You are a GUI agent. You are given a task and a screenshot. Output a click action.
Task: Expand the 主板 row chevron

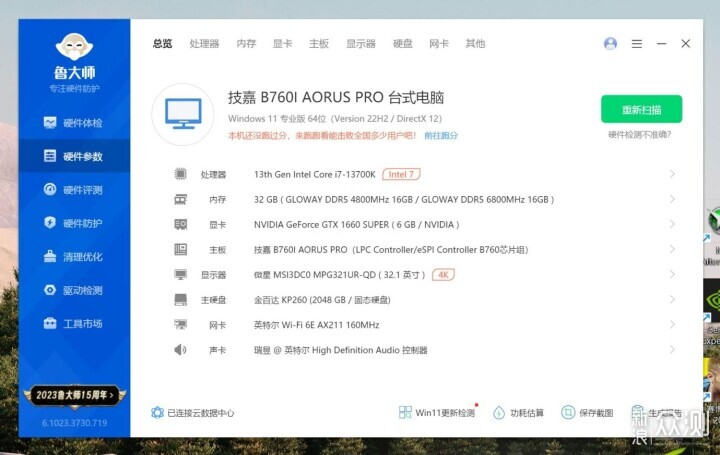tap(672, 249)
